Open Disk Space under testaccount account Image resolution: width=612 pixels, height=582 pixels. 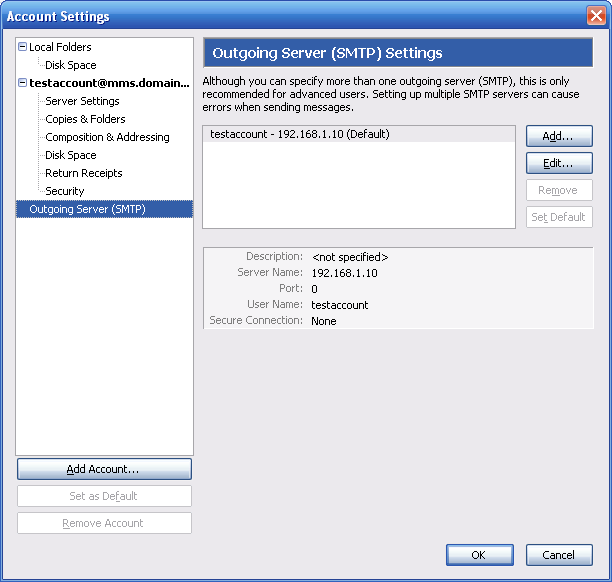pos(71,155)
